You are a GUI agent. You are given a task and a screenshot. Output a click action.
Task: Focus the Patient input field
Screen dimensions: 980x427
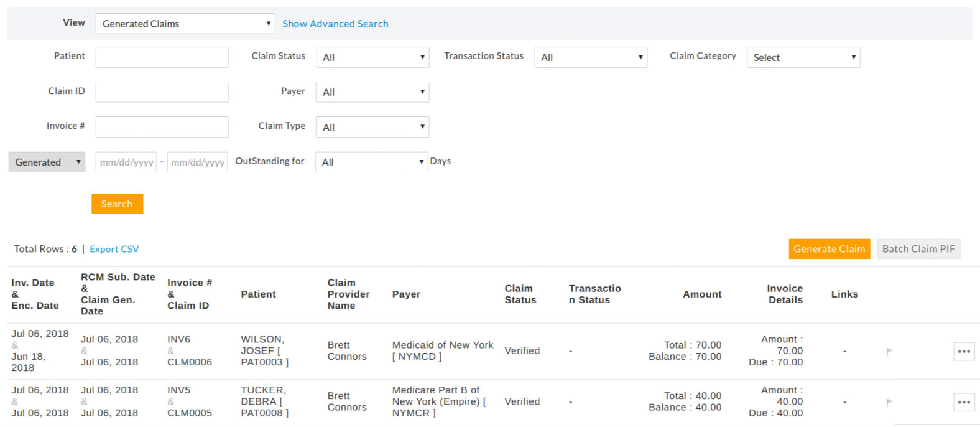(x=162, y=57)
